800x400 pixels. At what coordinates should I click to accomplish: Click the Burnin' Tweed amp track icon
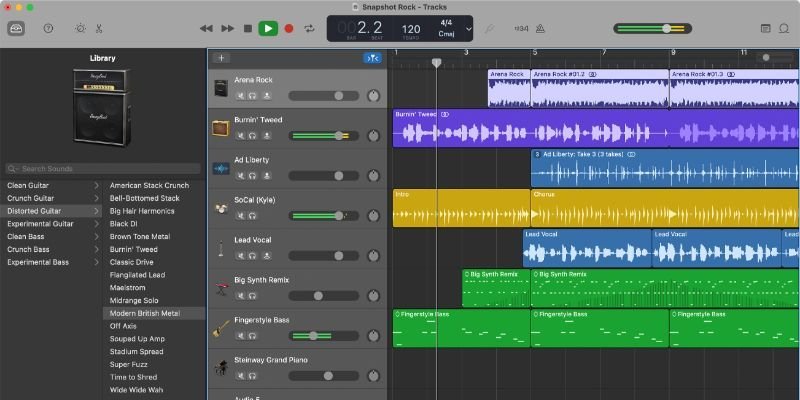point(221,128)
